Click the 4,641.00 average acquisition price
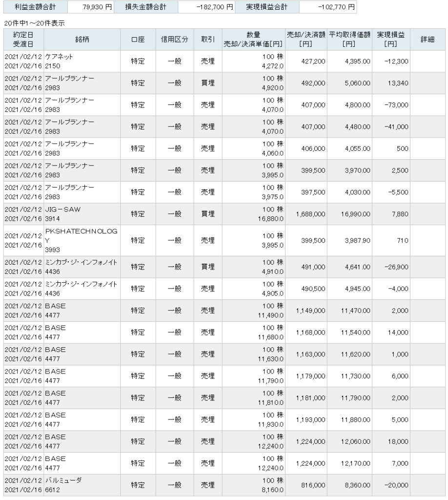 (x=358, y=267)
